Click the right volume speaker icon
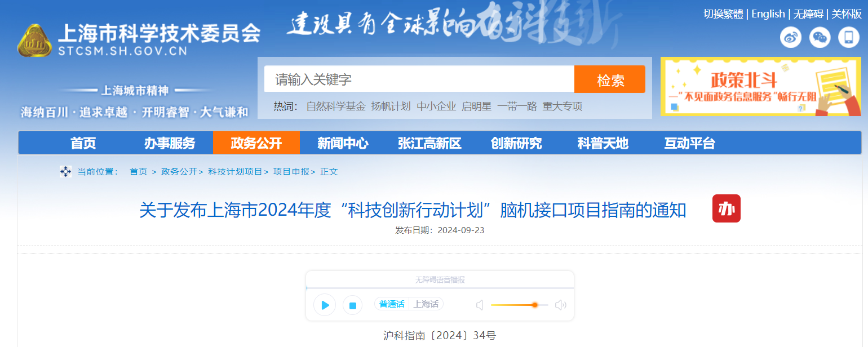Screen dimensions: 868x347 (x=560, y=304)
